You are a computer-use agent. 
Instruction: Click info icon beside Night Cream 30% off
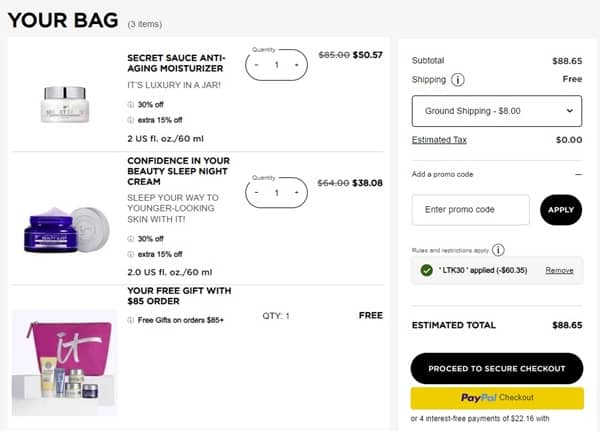coord(131,238)
